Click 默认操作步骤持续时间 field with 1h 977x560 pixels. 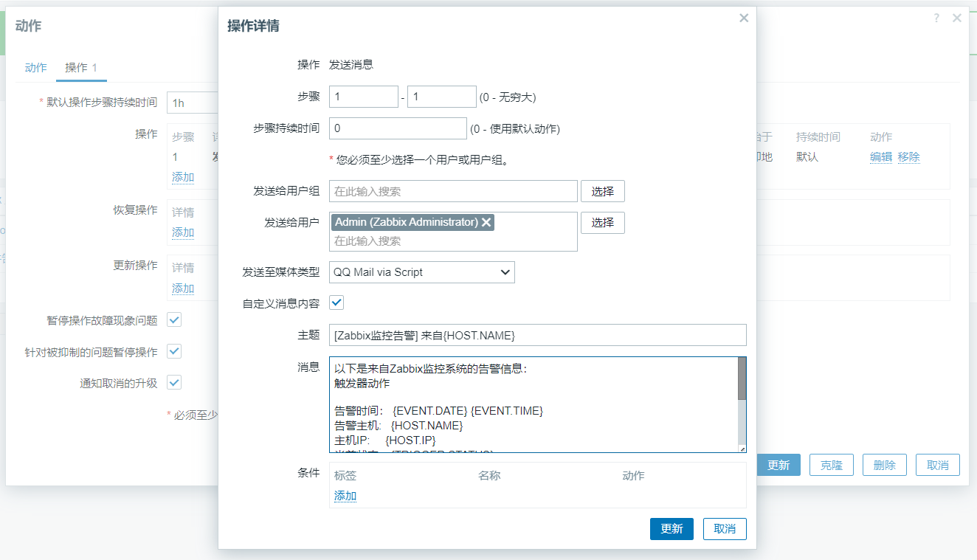click(x=193, y=103)
